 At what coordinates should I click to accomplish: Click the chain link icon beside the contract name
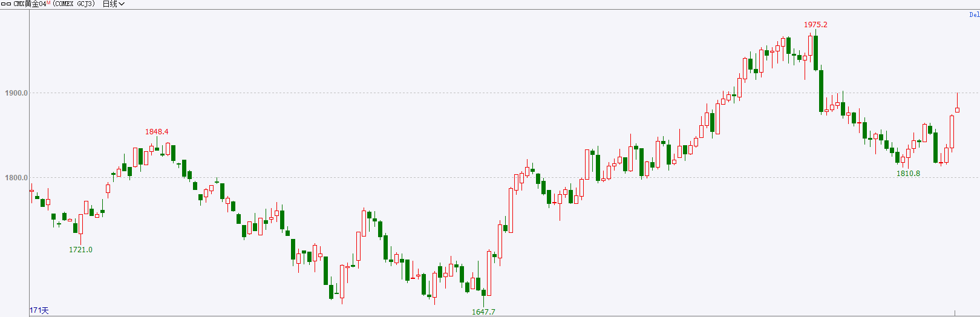point(6,4)
